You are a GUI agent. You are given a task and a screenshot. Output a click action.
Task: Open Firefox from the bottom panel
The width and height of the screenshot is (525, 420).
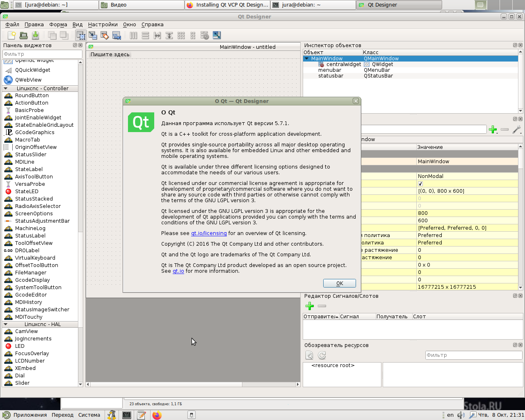(x=157, y=415)
